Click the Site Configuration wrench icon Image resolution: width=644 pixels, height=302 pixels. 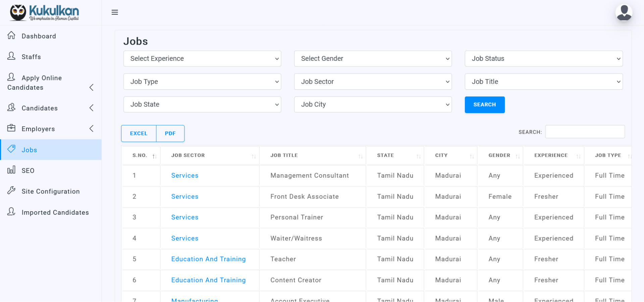tap(11, 191)
